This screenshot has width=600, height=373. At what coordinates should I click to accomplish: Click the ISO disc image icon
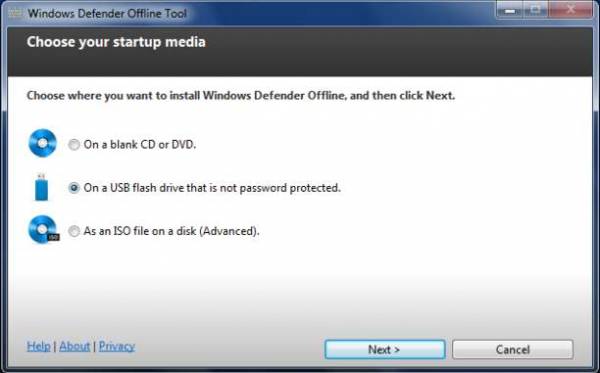(x=43, y=230)
